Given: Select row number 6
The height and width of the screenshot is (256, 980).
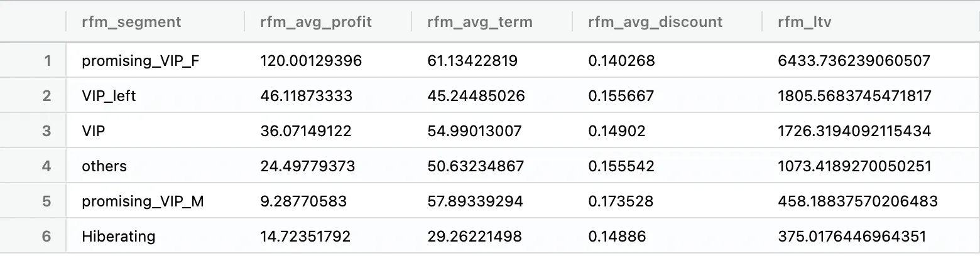Looking at the screenshot, I should [46, 237].
